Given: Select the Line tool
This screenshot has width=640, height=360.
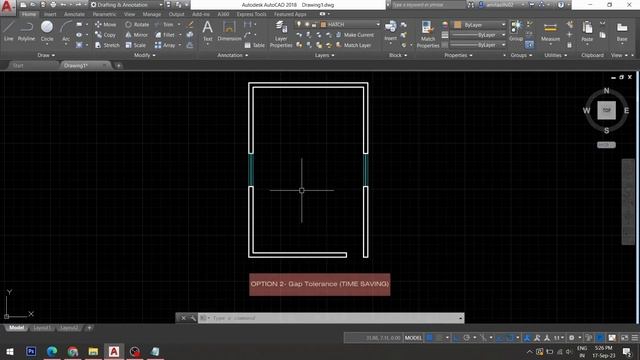Looking at the screenshot, I should (9, 31).
